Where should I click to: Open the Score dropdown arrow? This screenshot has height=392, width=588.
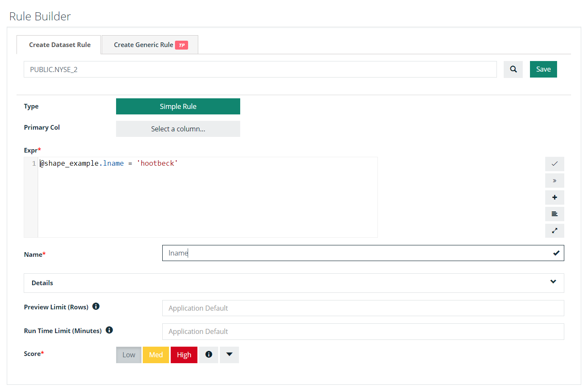(x=229, y=355)
